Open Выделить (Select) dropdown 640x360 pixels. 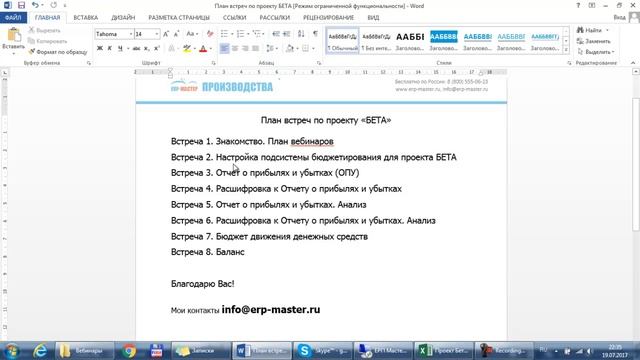596,52
